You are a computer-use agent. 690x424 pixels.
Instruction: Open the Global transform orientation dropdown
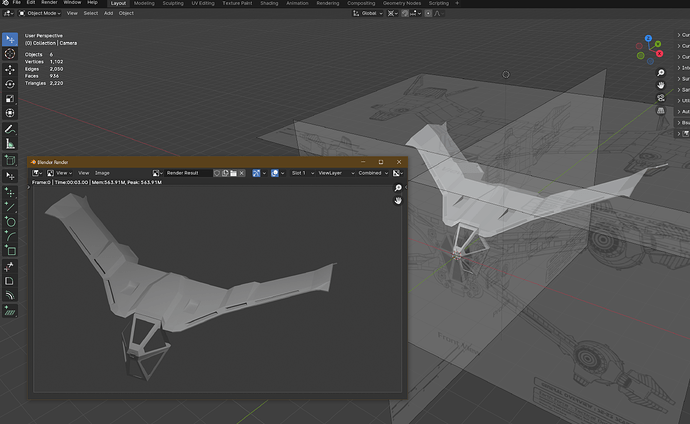tap(368, 14)
